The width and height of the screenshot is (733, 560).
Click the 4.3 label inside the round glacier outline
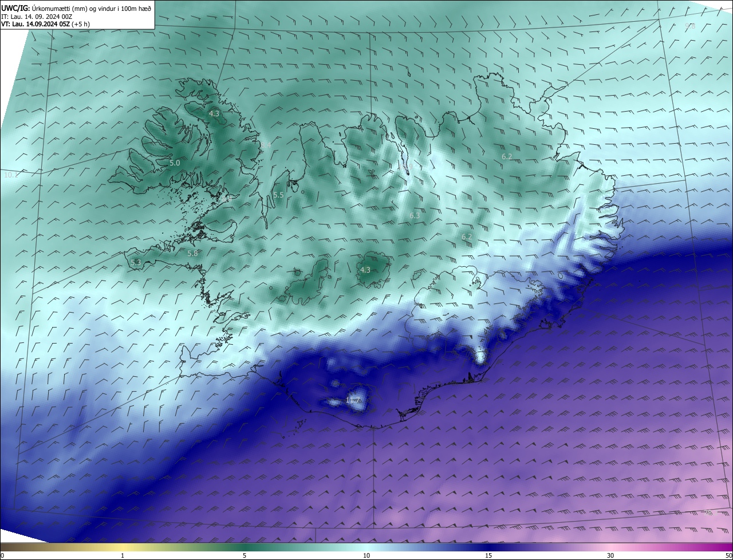(x=365, y=270)
